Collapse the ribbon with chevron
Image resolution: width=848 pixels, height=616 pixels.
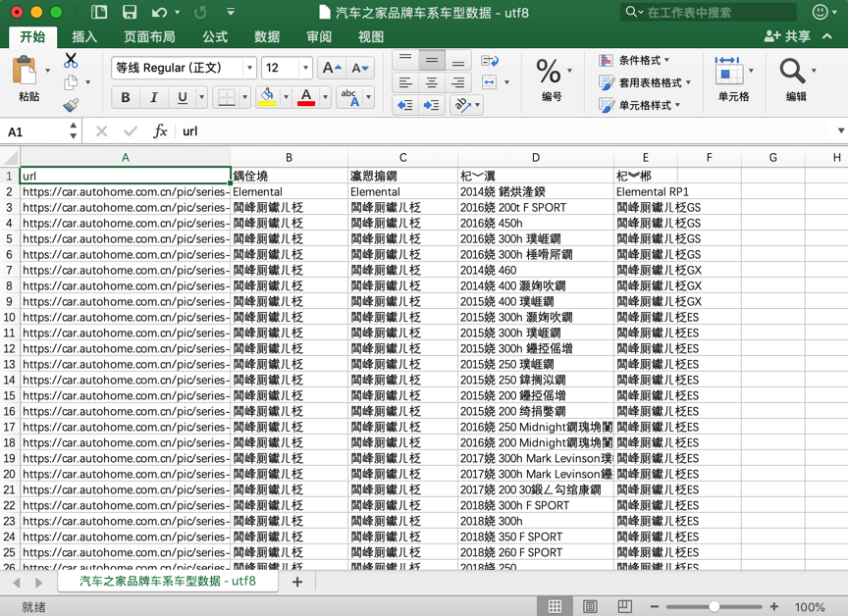pos(827,36)
